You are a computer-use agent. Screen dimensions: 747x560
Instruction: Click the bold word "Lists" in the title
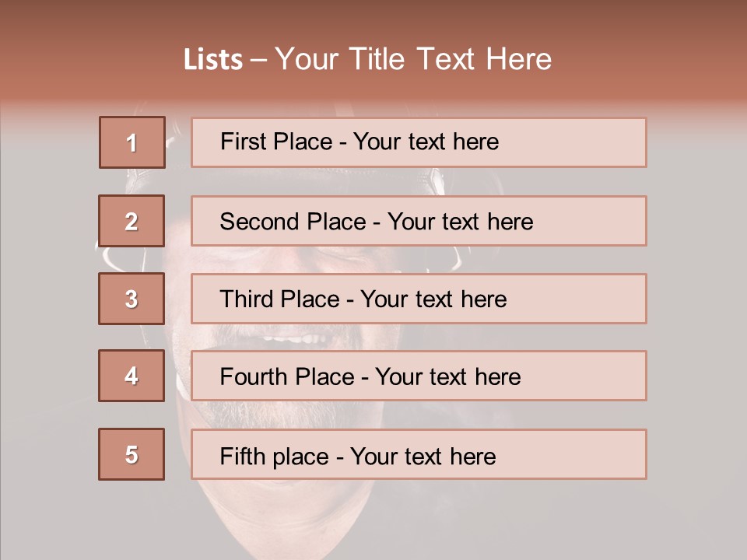point(213,60)
